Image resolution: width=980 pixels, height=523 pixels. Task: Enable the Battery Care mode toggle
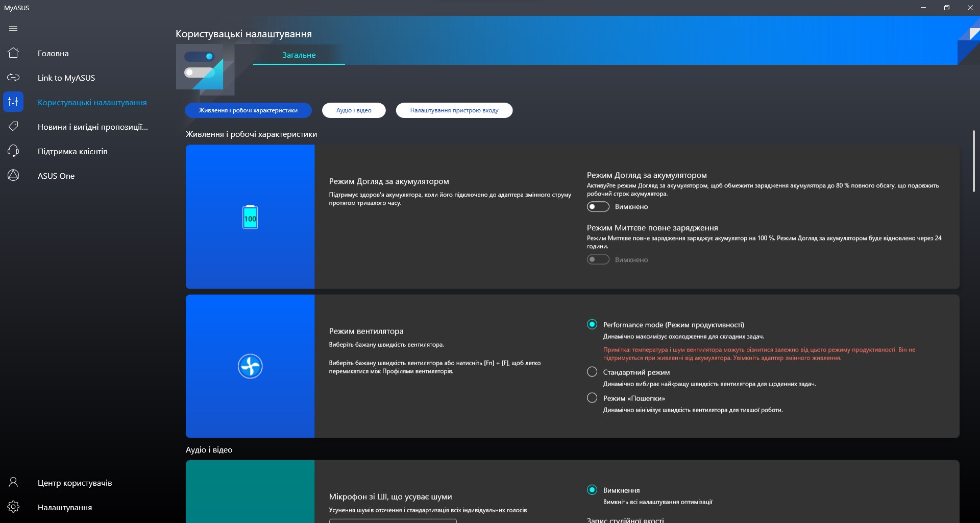[x=598, y=207]
